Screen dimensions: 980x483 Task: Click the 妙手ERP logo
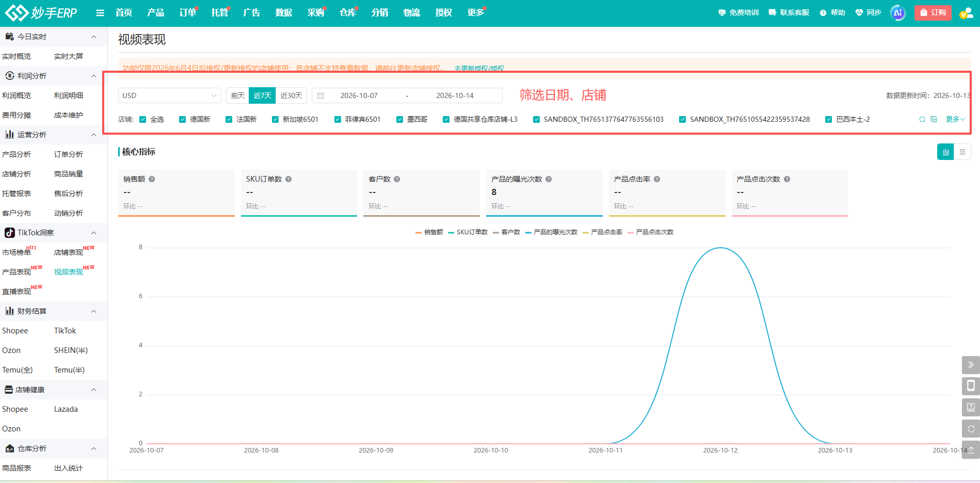point(41,13)
